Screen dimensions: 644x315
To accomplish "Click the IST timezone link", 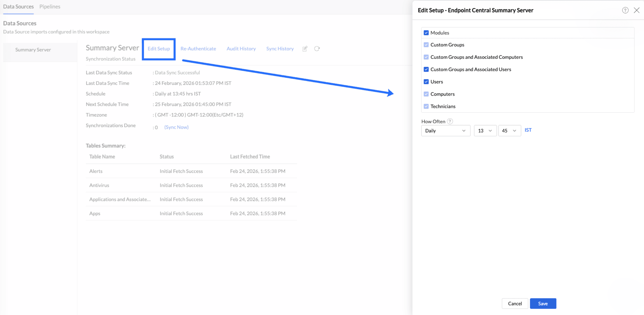I will point(528,130).
